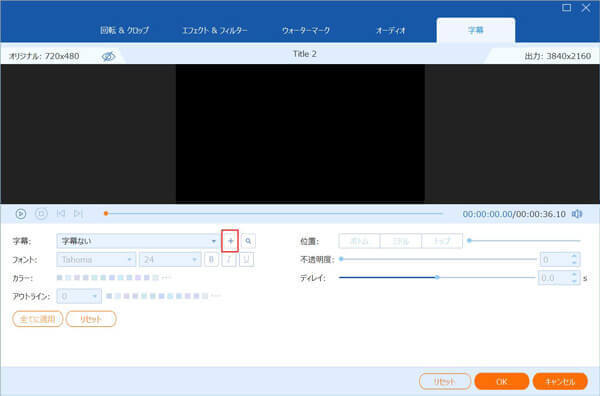Pick the first カラー swatch
This screenshot has width=600, height=396.
(59, 277)
